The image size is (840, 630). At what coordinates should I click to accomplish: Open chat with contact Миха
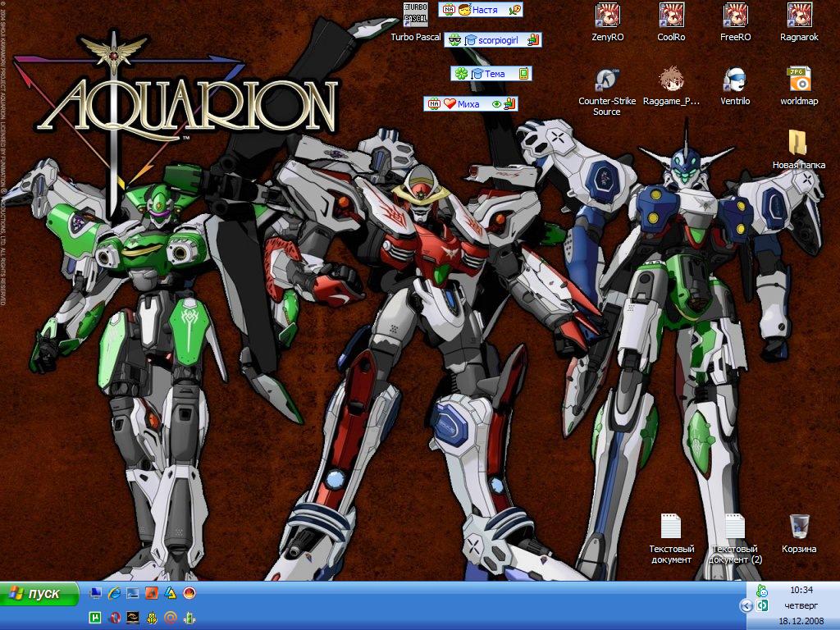[x=471, y=104]
